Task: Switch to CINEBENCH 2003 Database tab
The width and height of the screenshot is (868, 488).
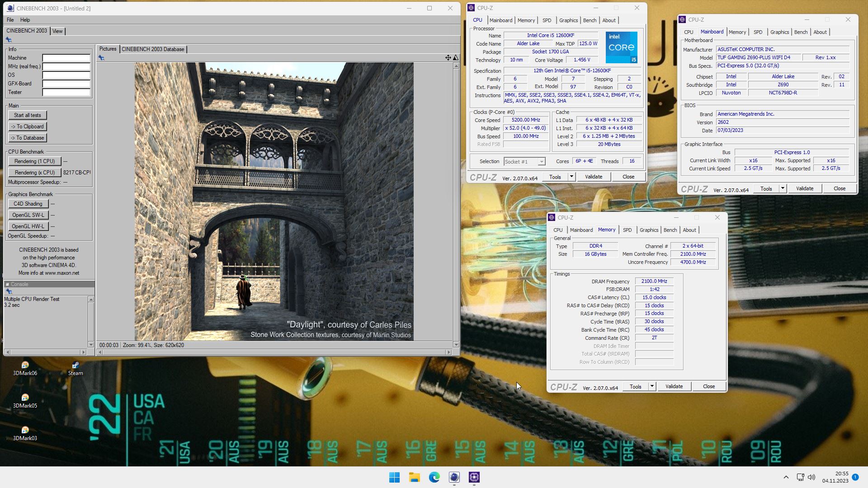Action: click(x=153, y=49)
